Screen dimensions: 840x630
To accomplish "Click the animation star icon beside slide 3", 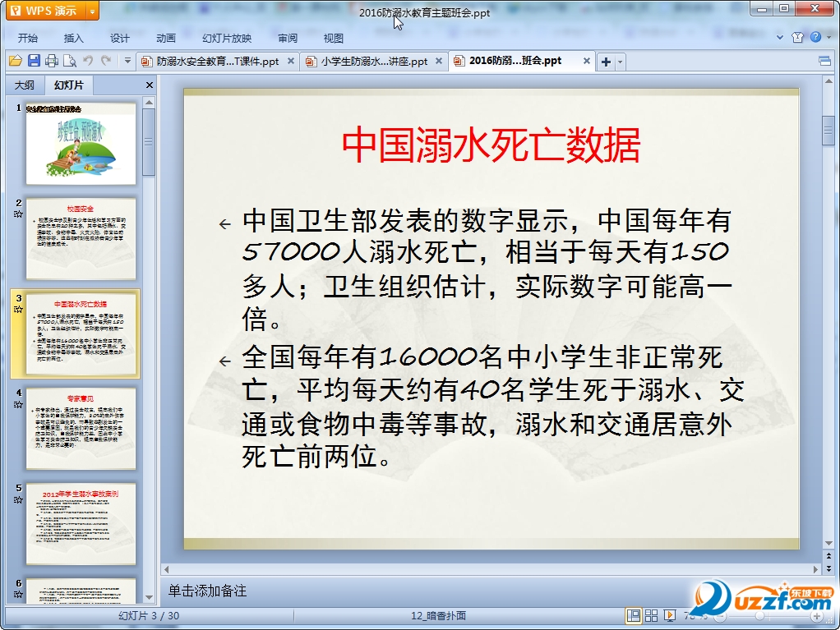I will [x=18, y=310].
